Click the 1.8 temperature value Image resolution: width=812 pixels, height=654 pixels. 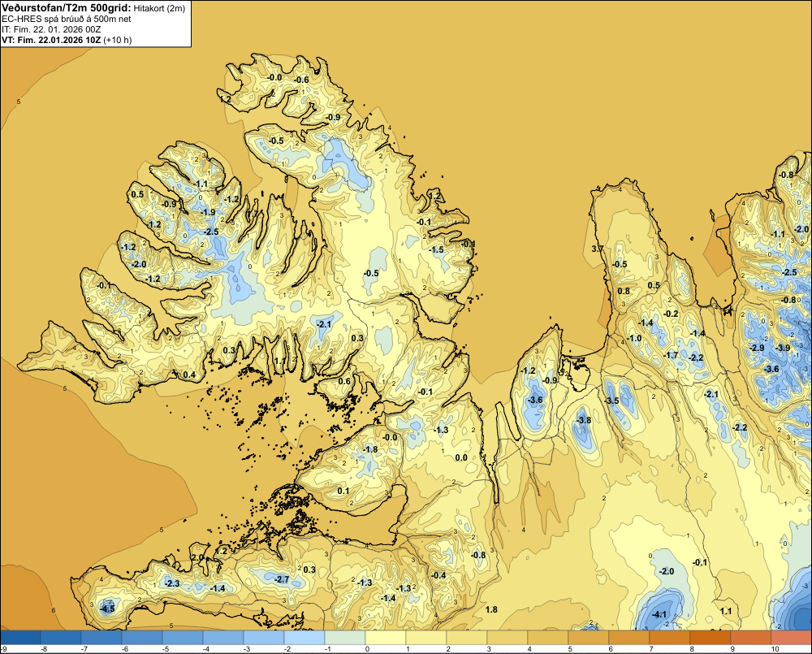[491, 609]
